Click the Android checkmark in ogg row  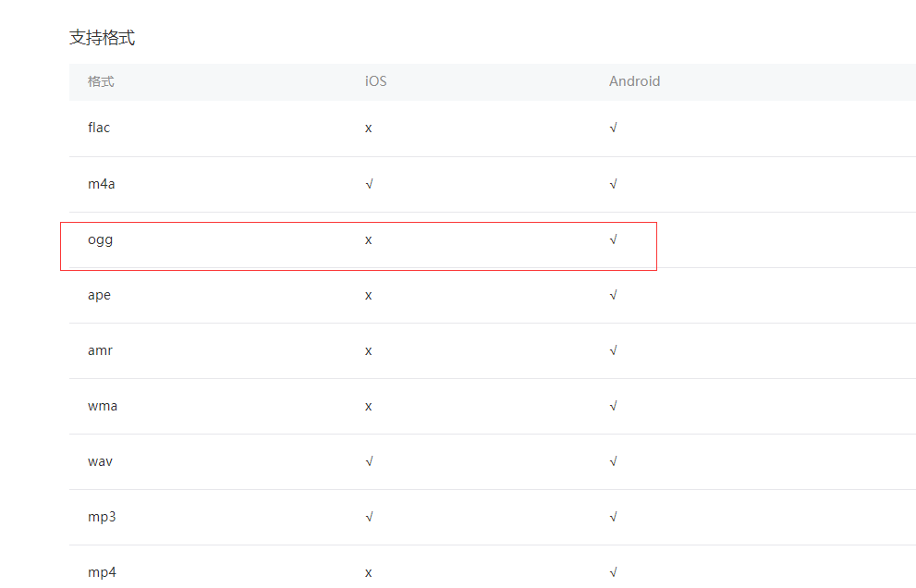click(613, 239)
